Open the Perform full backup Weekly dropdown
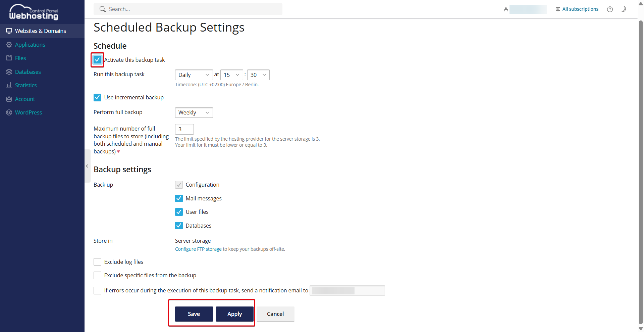Viewport: 644px width, 332px height. pyautogui.click(x=194, y=112)
